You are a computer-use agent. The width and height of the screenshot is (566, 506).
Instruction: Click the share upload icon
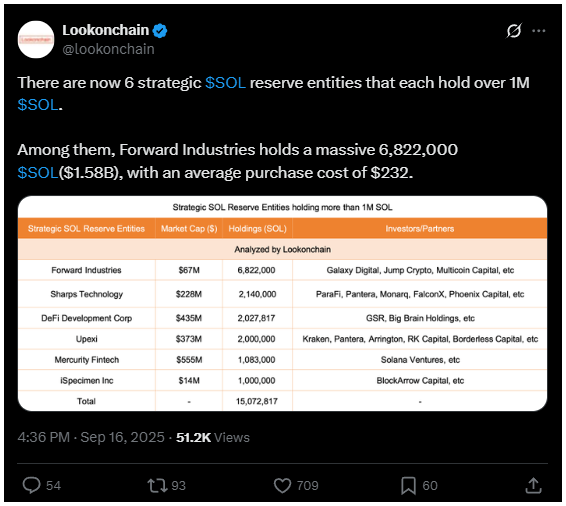[533, 485]
